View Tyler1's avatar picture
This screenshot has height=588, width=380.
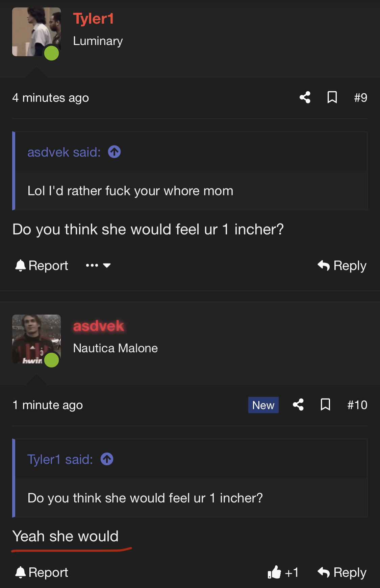coord(36,32)
